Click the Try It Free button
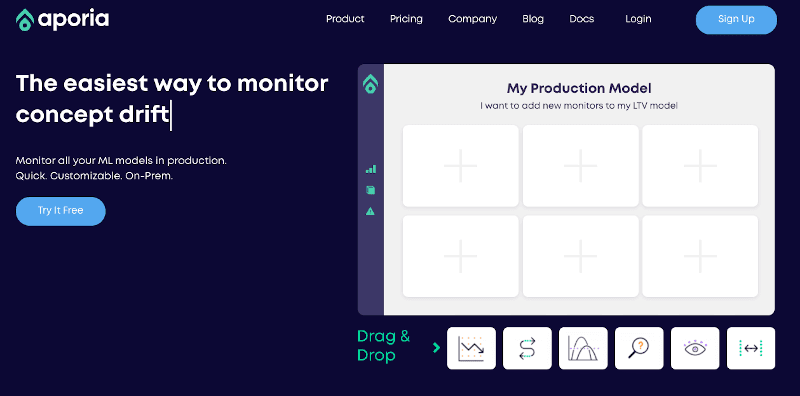The image size is (800, 396). 61,211
